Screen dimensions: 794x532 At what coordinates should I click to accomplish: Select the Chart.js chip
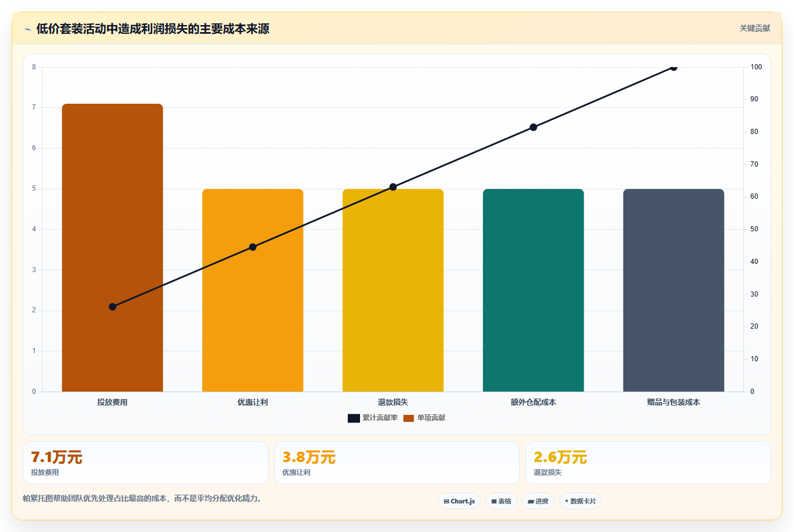click(x=459, y=501)
